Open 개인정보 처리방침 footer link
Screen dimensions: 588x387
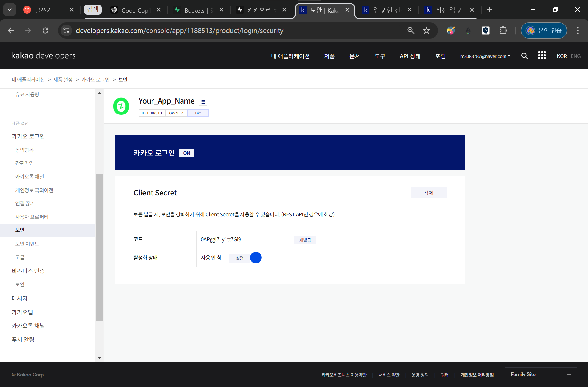pyautogui.click(x=477, y=375)
